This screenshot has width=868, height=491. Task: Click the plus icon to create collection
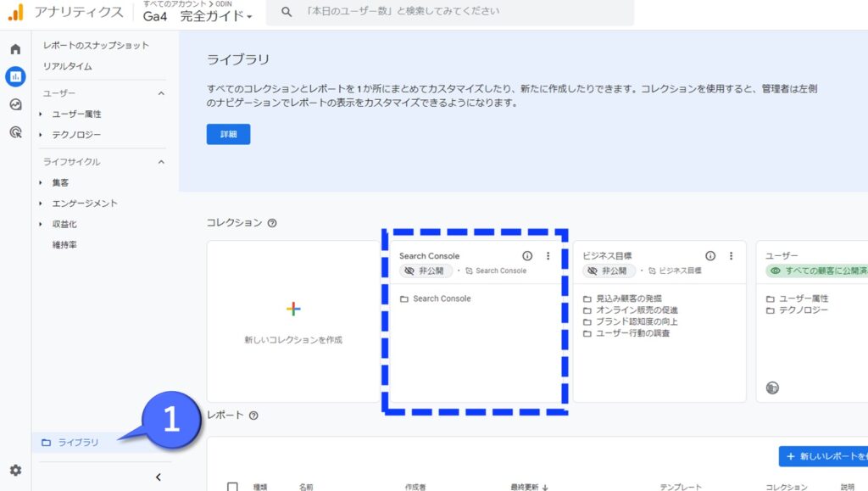pos(293,309)
